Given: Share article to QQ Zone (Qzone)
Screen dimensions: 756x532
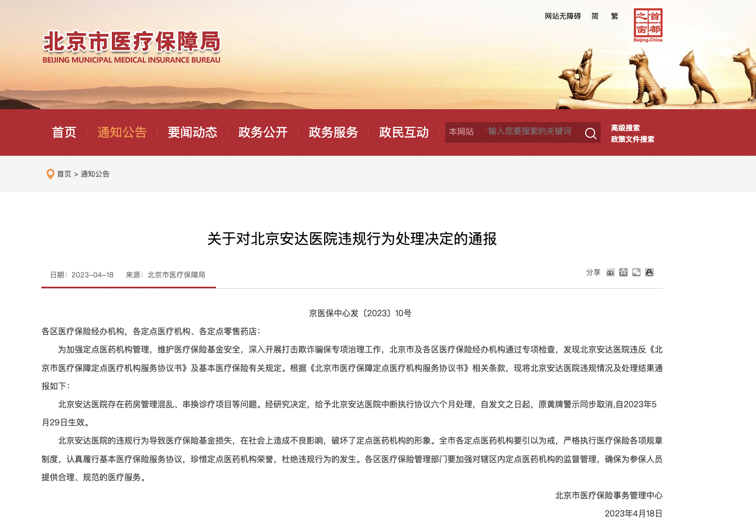Looking at the screenshot, I should 623,273.
